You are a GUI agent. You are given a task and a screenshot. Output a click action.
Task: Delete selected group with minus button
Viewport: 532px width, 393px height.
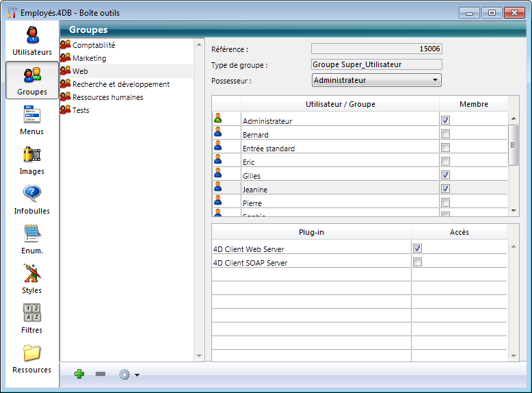pyautogui.click(x=101, y=374)
